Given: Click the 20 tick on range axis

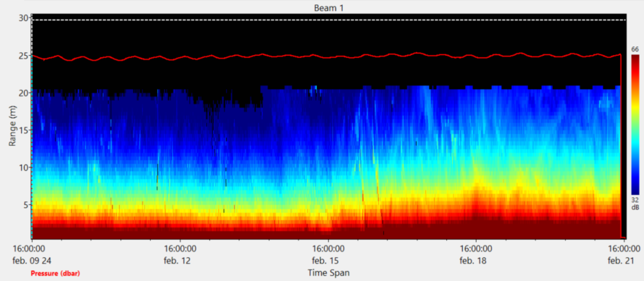Looking at the screenshot, I should point(23,93).
